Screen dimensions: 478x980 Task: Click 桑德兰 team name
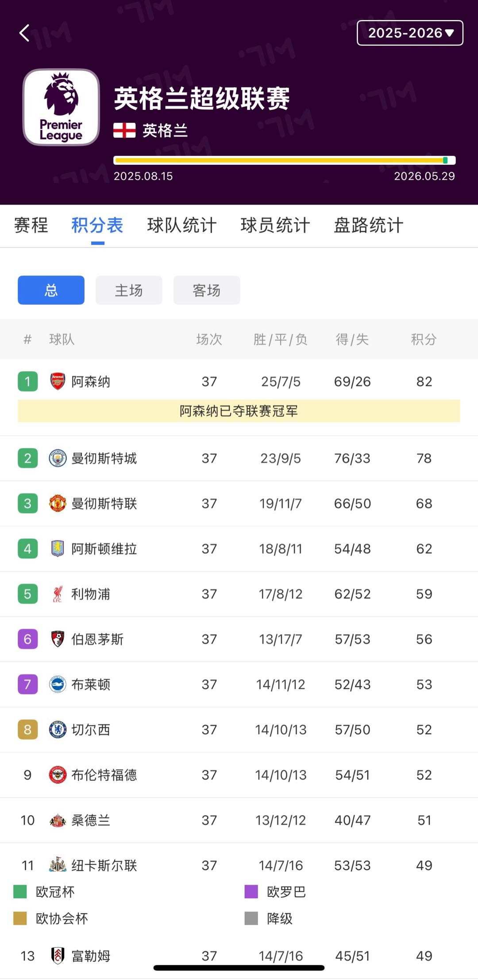tap(91, 820)
